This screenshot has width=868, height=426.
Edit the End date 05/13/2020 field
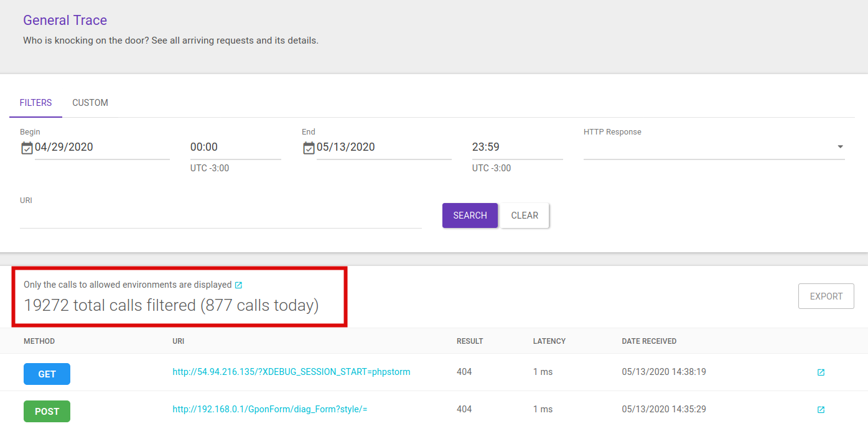pyautogui.click(x=383, y=148)
